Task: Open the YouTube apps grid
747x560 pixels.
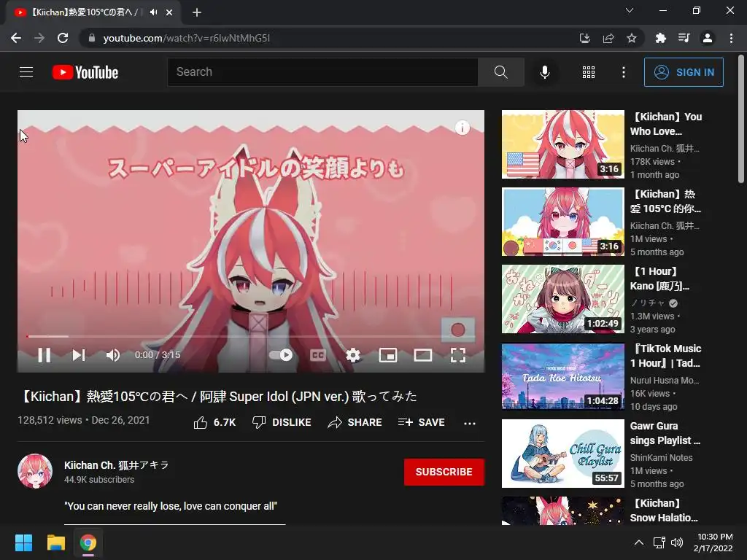Action: pos(589,72)
